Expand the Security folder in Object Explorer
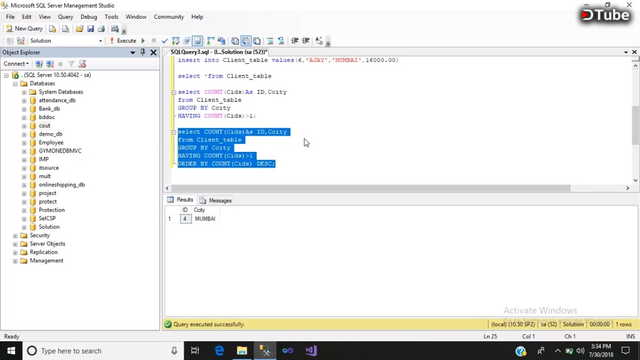The image size is (640, 360). (15, 236)
